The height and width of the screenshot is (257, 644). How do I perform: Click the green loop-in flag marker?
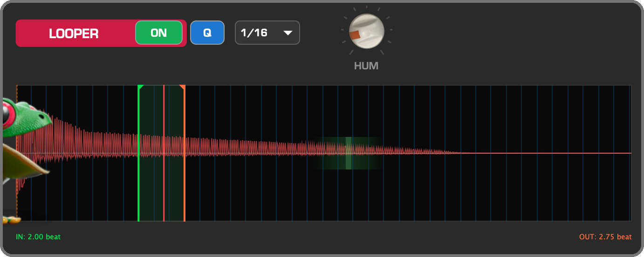pos(140,87)
